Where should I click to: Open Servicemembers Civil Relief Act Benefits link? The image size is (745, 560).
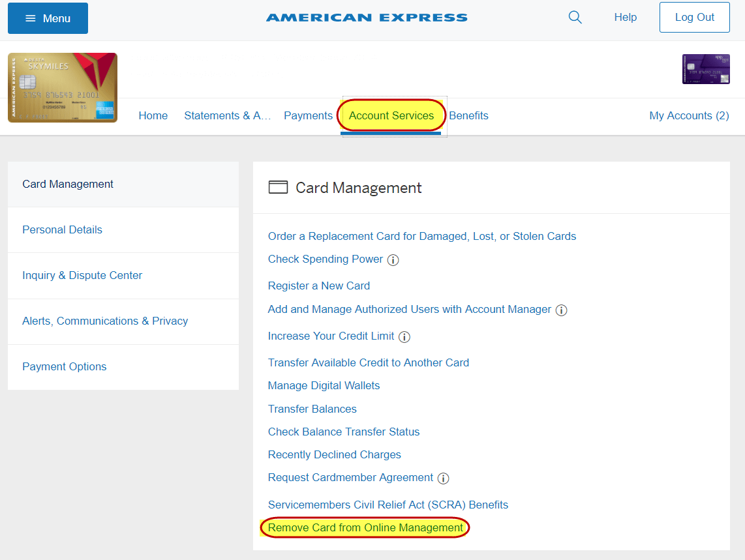(388, 505)
